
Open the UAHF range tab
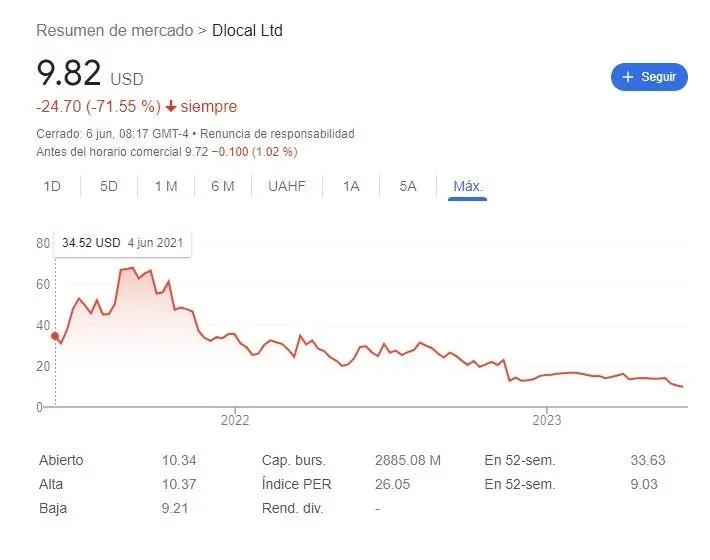click(287, 186)
